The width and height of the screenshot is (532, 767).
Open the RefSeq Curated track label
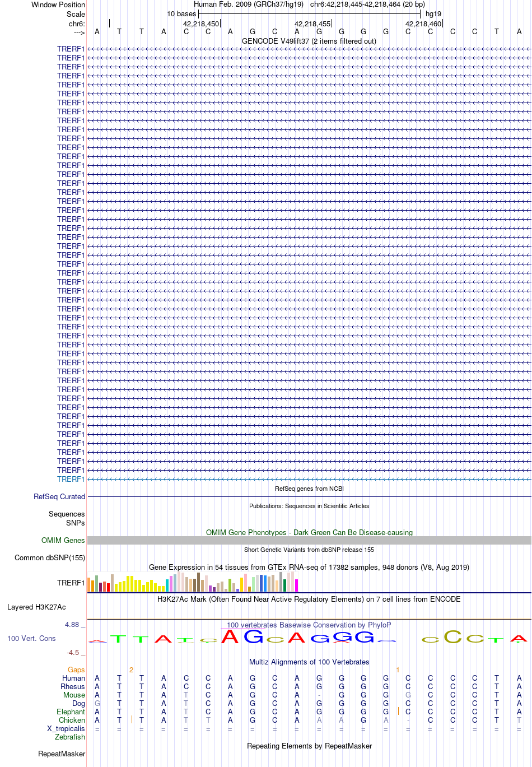pos(59,496)
